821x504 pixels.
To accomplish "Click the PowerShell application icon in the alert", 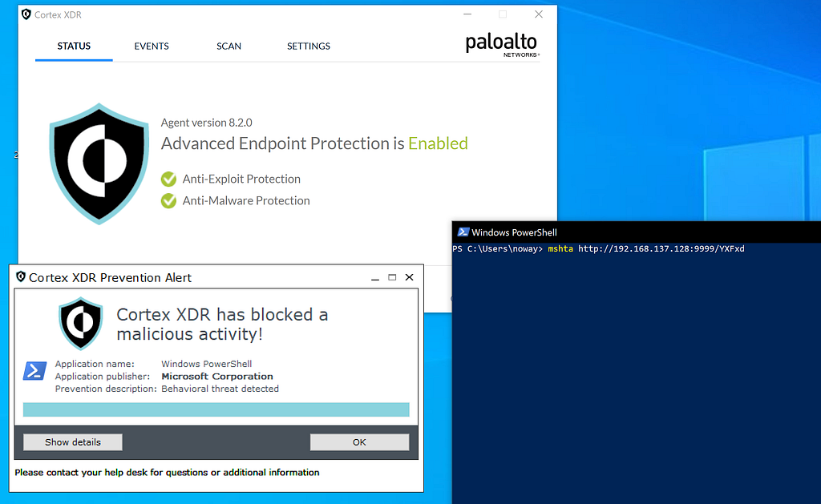I will point(35,371).
